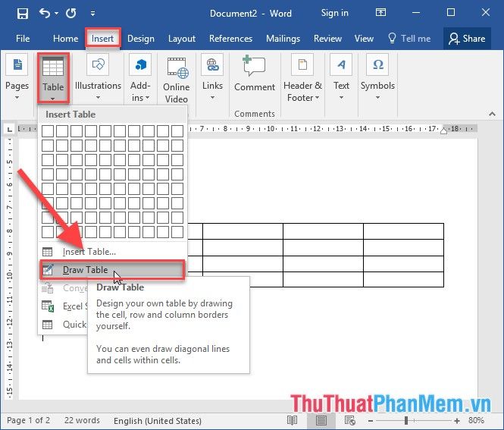
Task: Open Quick Tables submenu
Action: [x=64, y=324]
